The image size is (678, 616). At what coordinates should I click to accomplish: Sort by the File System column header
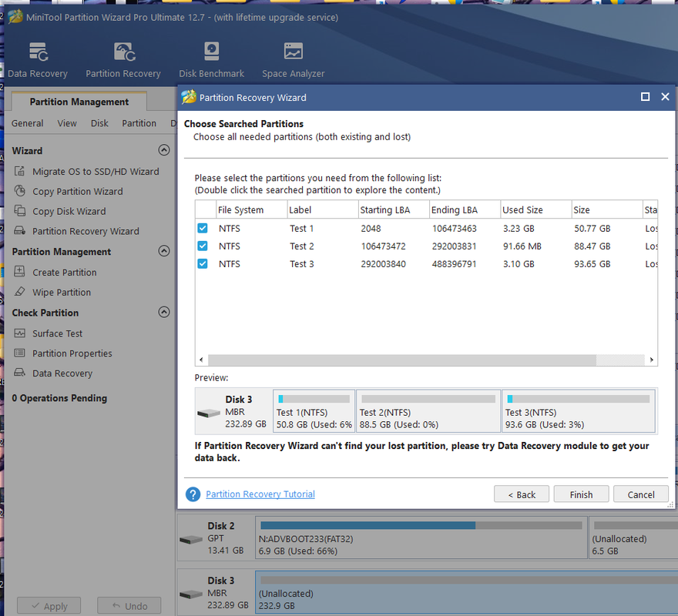coord(251,209)
